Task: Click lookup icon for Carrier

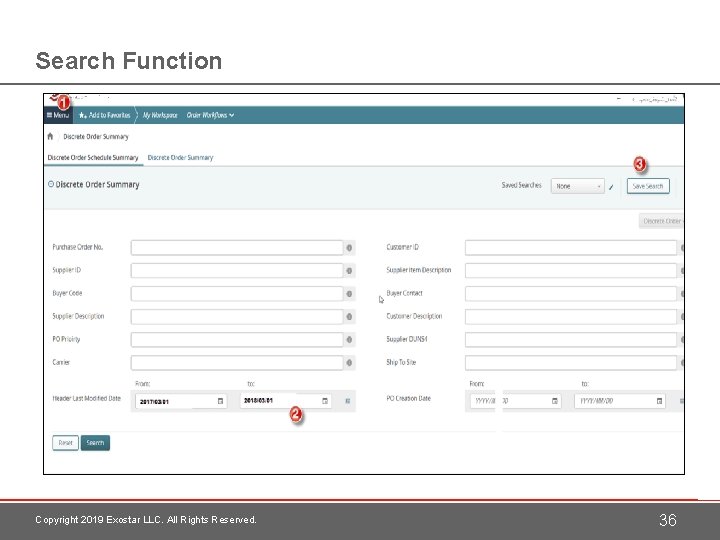Action: click(x=349, y=363)
